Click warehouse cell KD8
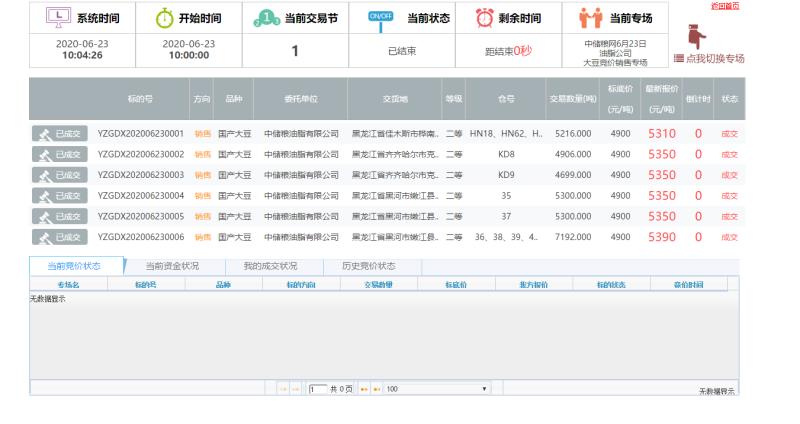This screenshot has height=424, width=800. click(x=506, y=154)
